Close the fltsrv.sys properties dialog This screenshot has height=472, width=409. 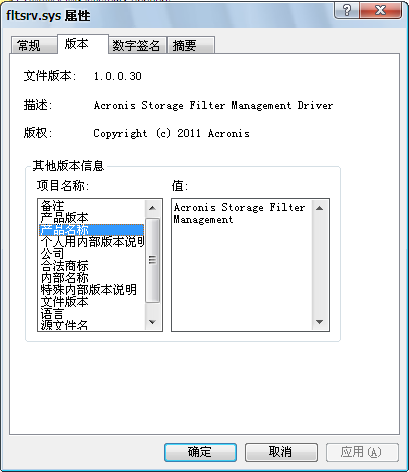[380, 10]
